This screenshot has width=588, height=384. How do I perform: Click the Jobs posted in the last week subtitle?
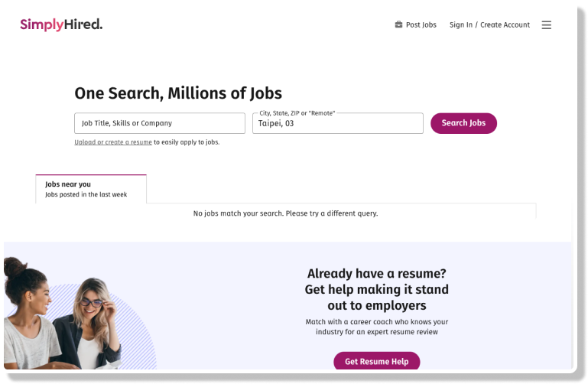(x=86, y=194)
